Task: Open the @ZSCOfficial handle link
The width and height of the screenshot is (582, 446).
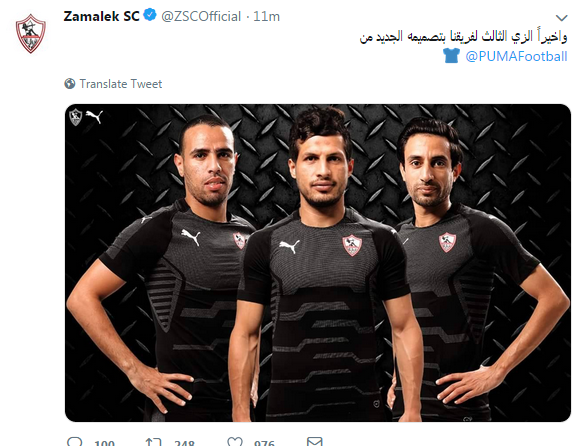Action: click(x=201, y=17)
